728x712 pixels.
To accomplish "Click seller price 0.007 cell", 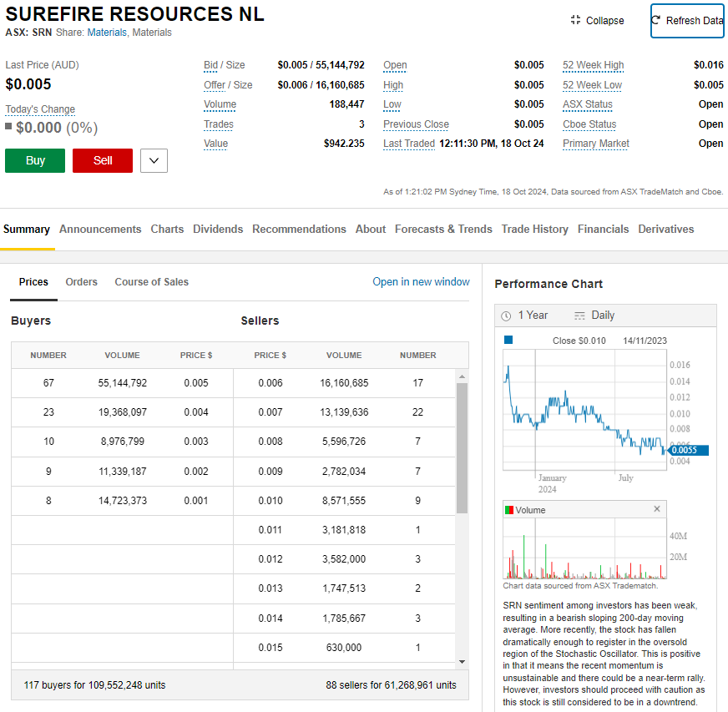I will coord(270,412).
